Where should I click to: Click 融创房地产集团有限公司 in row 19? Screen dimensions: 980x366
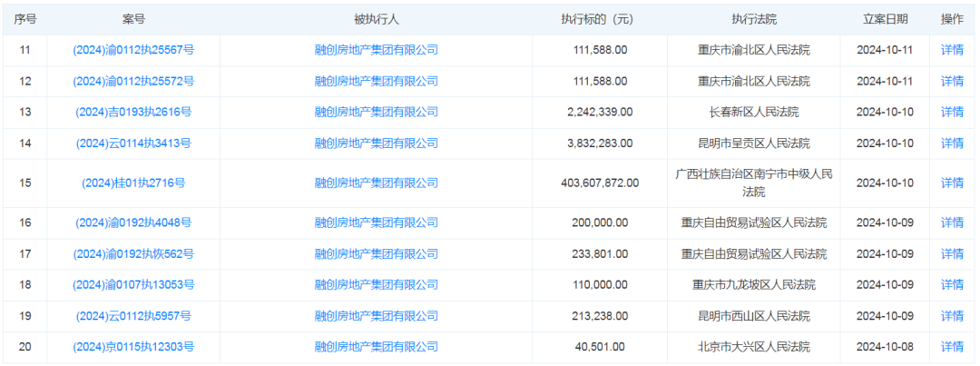point(377,316)
